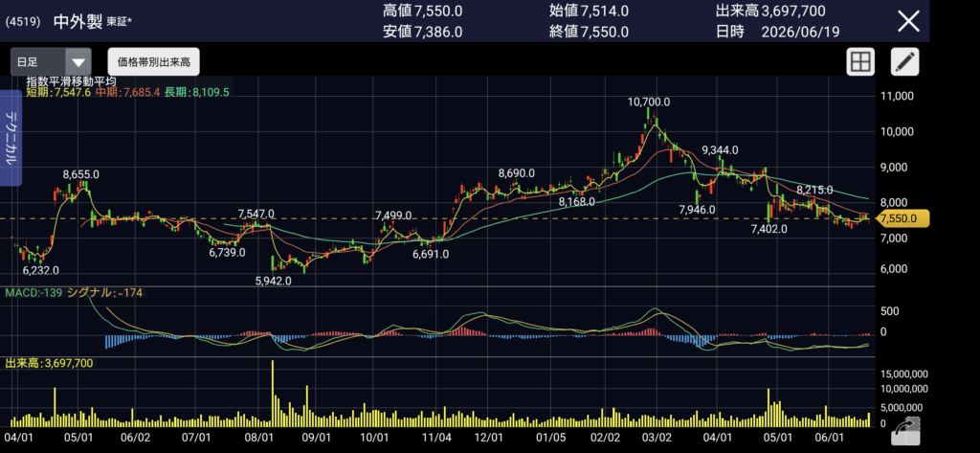Open the テクニカル side tab
Screen dimensions: 980x453
pyautogui.click(x=11, y=138)
